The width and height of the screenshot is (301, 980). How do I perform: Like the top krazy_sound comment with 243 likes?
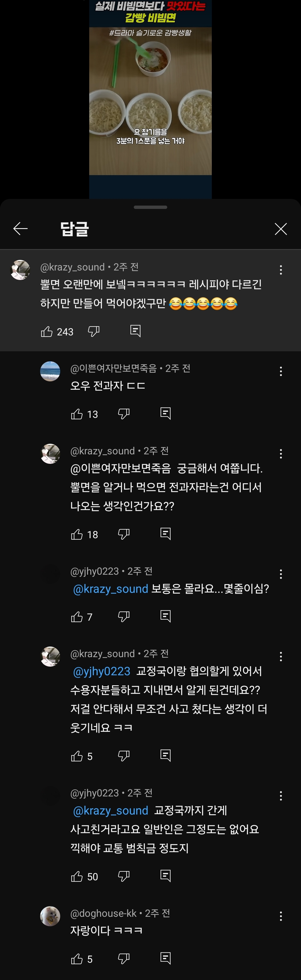click(x=47, y=332)
